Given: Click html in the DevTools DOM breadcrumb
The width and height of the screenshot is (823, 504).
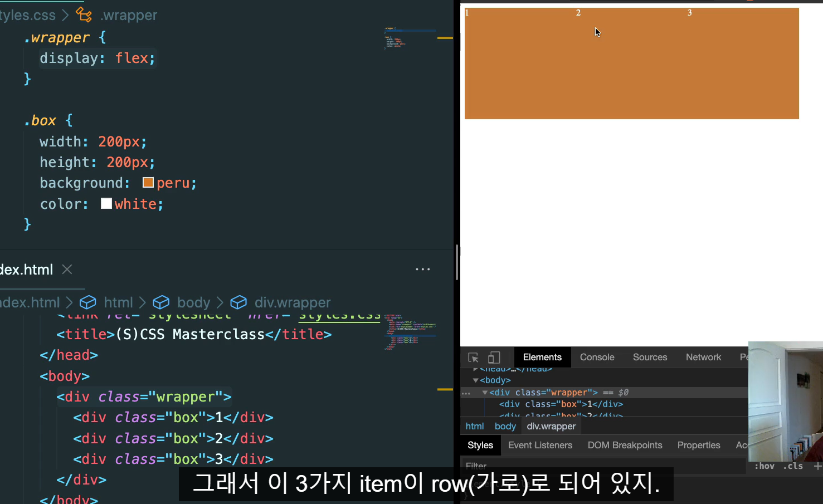Looking at the screenshot, I should (475, 427).
